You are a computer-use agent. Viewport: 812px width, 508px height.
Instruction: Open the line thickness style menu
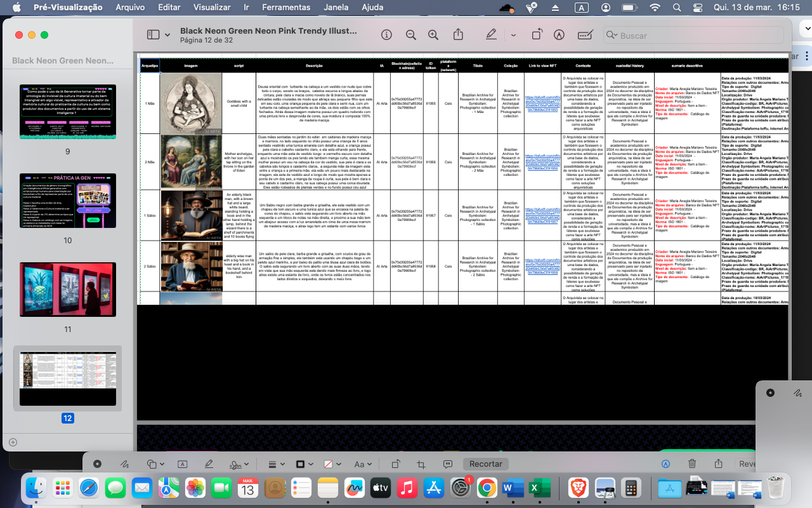tap(276, 464)
